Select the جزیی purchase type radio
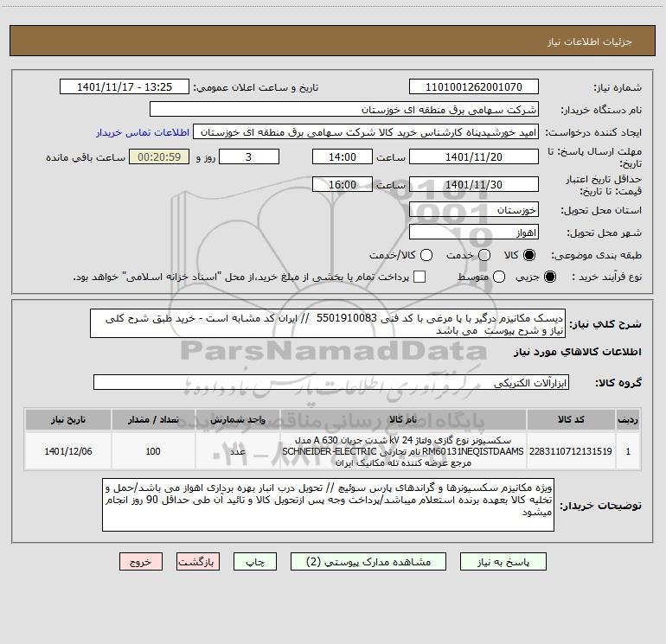Screen dimensions: 666x644 [549, 277]
